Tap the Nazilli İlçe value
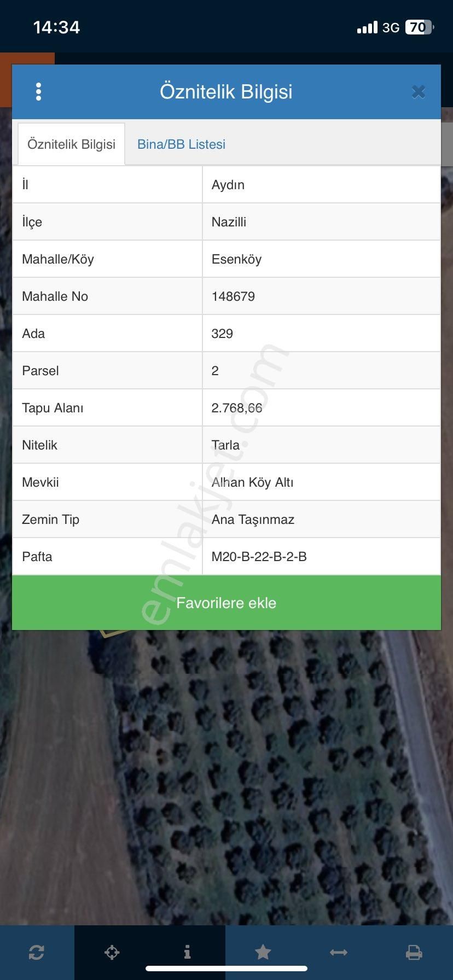Screen dimensions: 453x980 (x=229, y=222)
